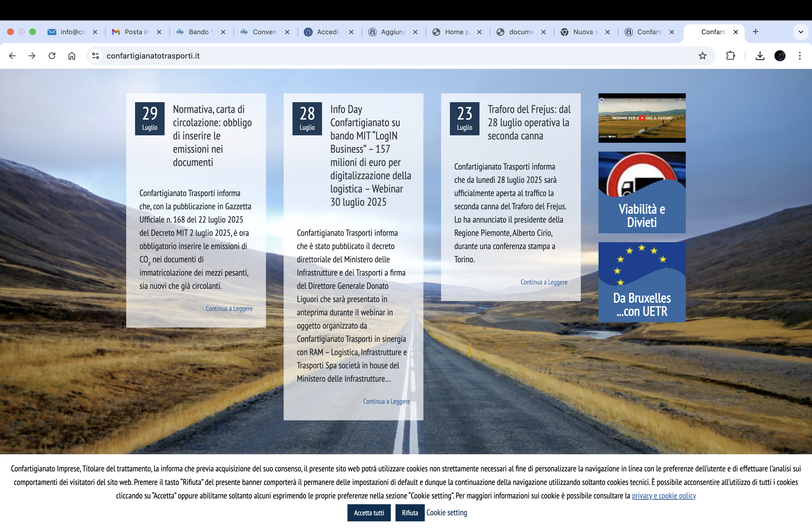The width and height of the screenshot is (812, 528).
Task: Go forward in browser history
Action: [32, 56]
